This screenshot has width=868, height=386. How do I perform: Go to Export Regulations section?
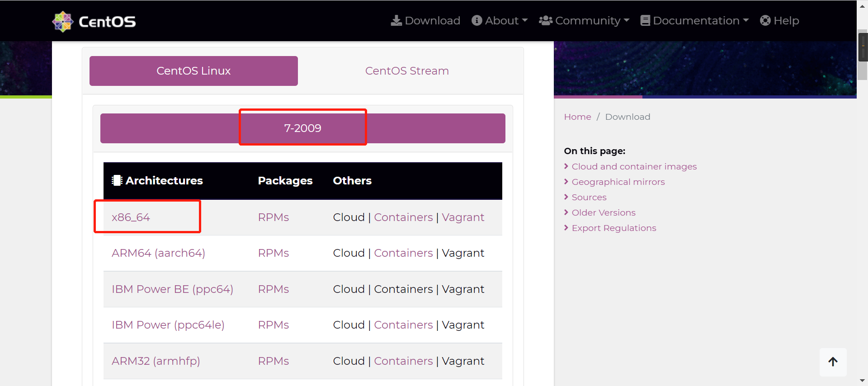[x=614, y=228]
